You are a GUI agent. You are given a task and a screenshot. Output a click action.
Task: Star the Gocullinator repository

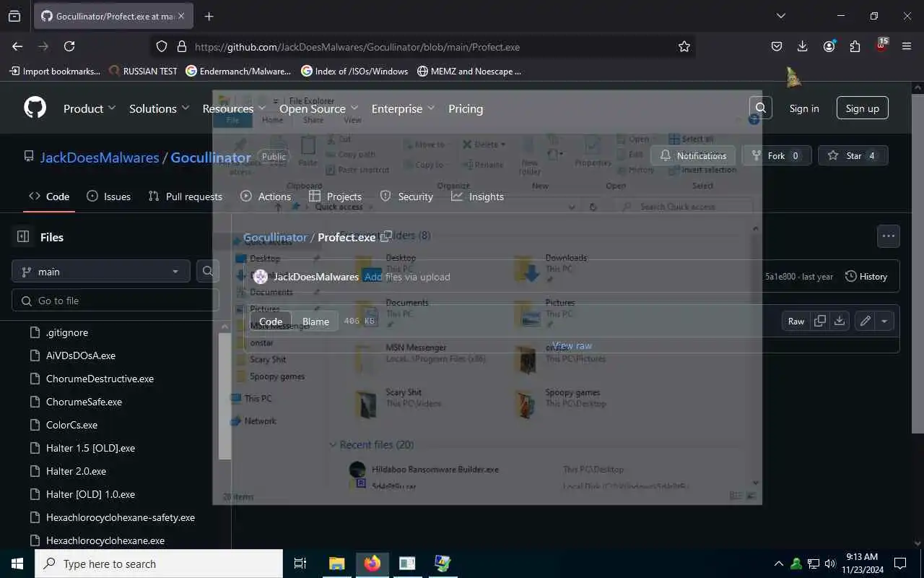(853, 155)
